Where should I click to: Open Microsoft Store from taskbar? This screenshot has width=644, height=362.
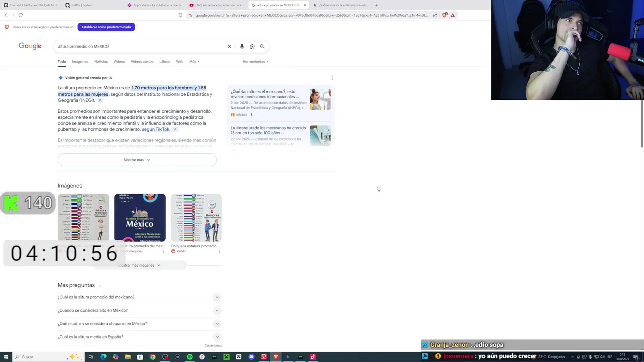(140, 357)
